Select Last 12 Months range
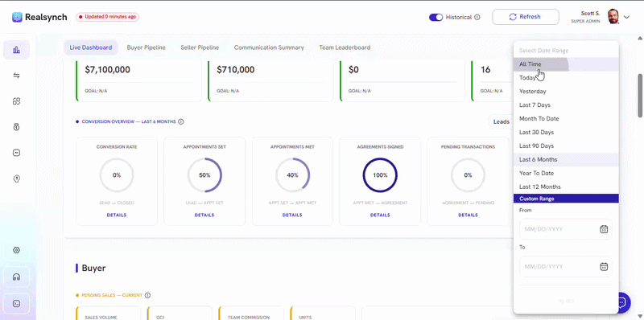 tap(566, 187)
